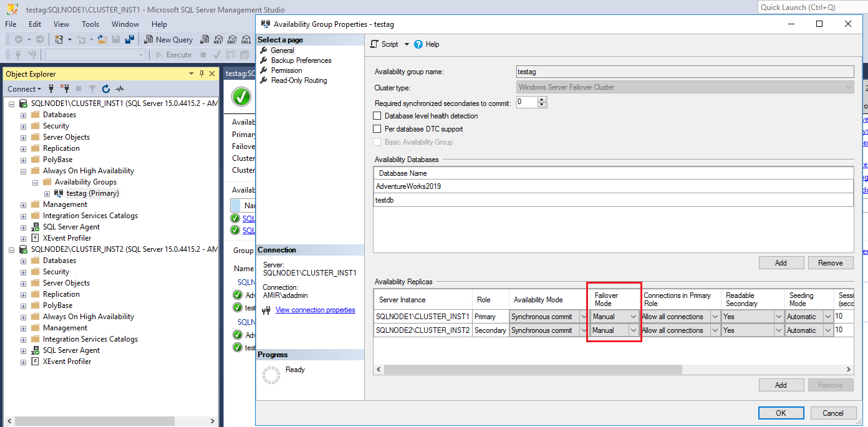The height and width of the screenshot is (427, 868).
Task: Open View connection properties link
Action: tap(316, 310)
